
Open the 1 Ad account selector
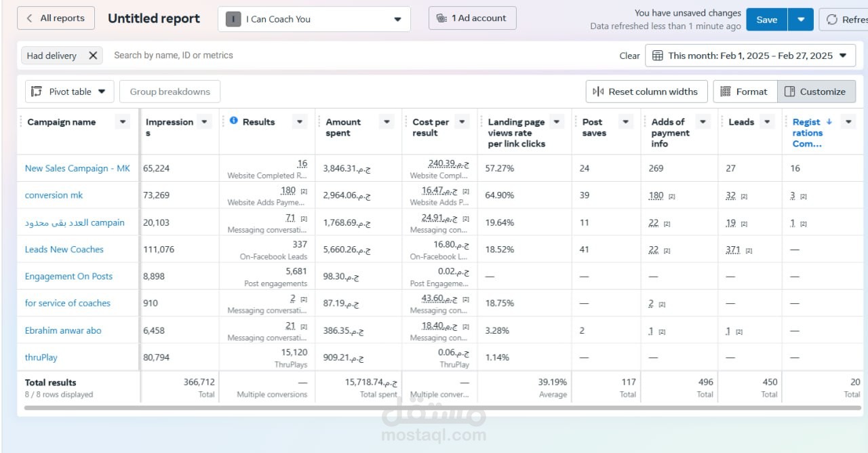tap(473, 18)
